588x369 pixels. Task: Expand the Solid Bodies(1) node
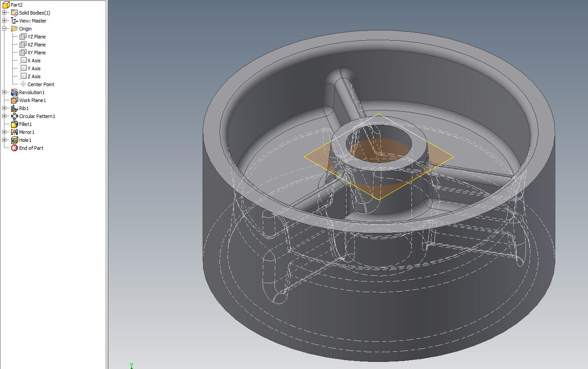tap(4, 13)
